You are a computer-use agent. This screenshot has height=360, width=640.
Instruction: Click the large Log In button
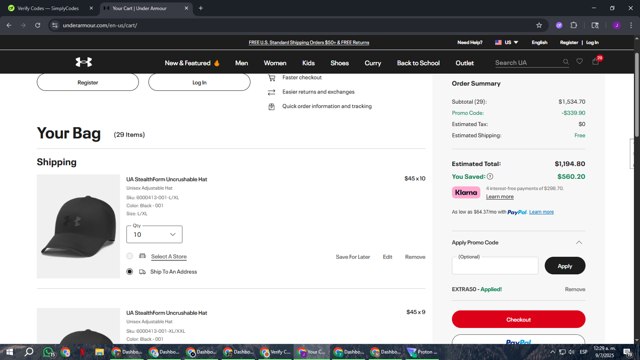point(199,82)
